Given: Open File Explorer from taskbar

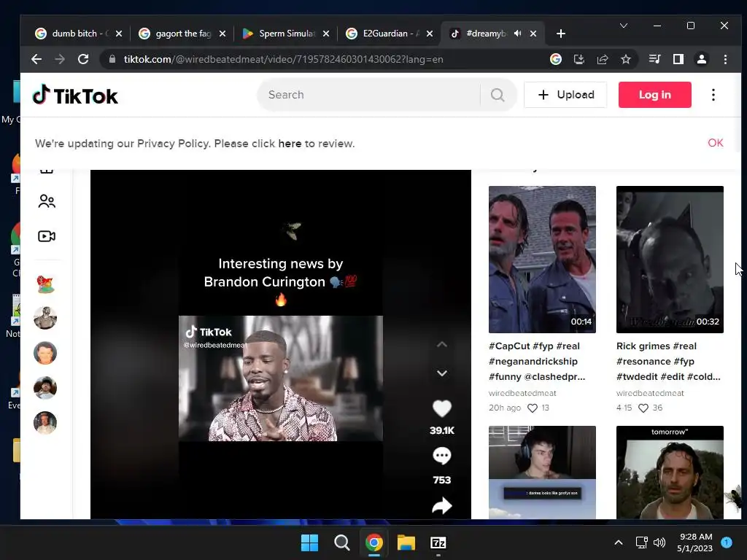Looking at the screenshot, I should click(x=406, y=542).
